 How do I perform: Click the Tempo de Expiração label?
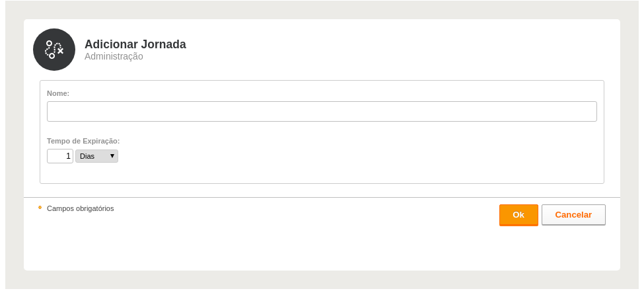click(83, 141)
